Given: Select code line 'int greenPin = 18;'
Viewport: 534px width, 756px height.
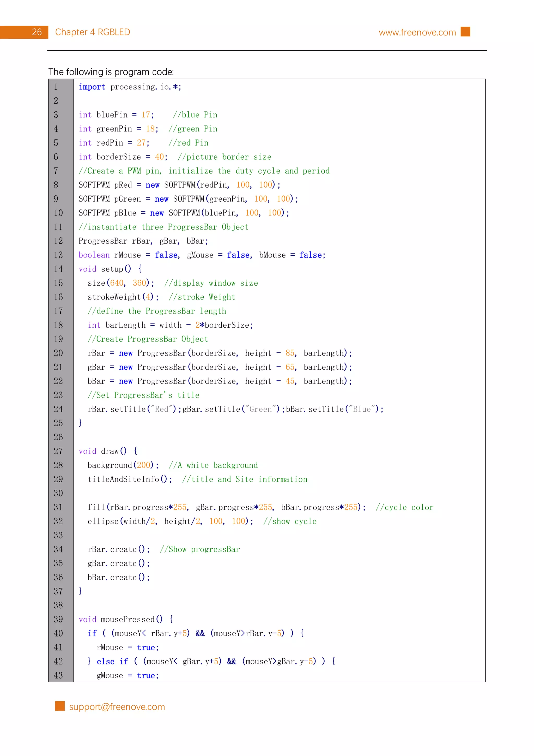Looking at the screenshot, I should [118, 129].
